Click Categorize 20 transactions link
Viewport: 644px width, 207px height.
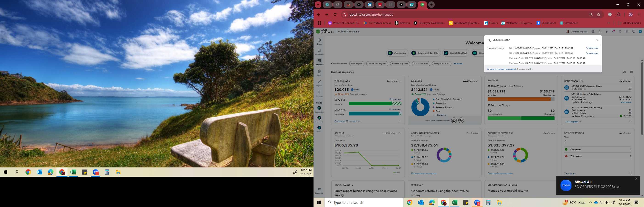[347, 121]
